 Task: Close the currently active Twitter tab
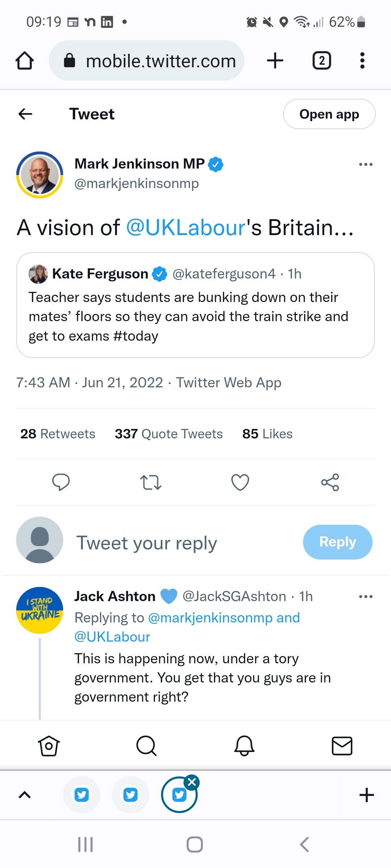point(192,783)
